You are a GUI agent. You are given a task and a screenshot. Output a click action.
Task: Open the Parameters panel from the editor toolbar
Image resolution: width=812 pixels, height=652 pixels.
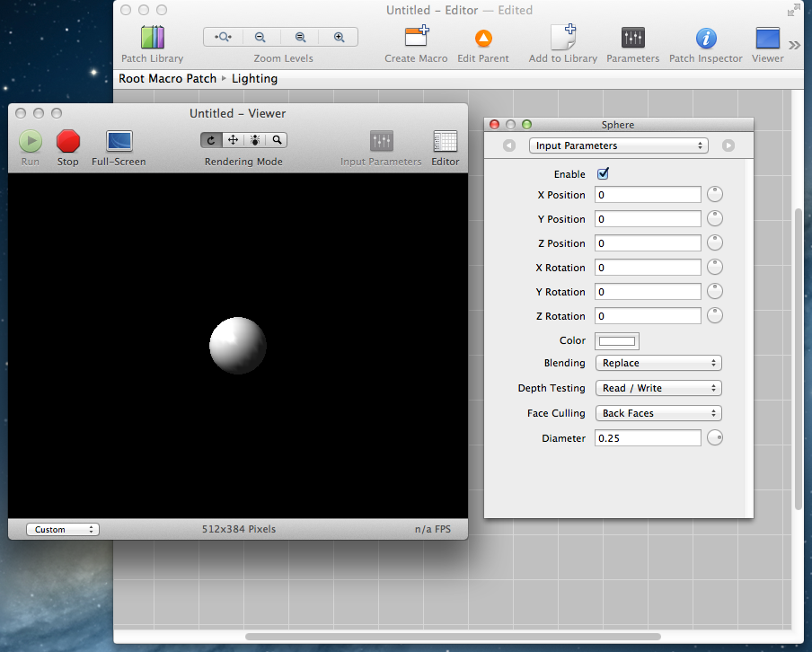(632, 39)
